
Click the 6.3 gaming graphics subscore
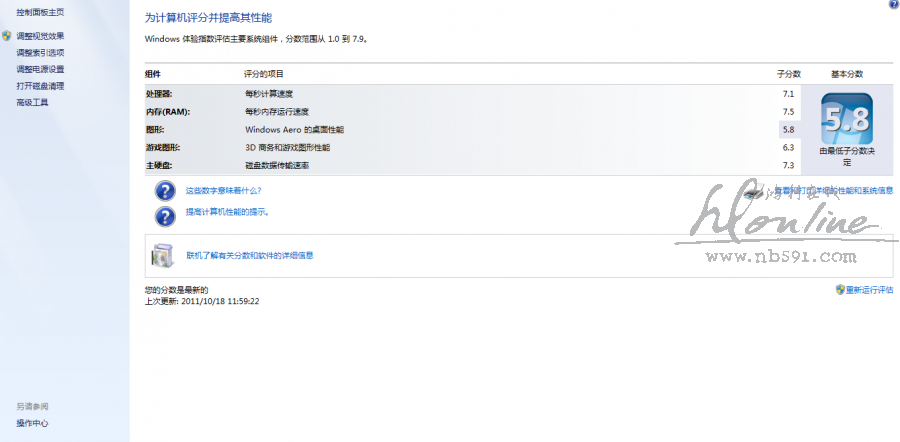click(x=788, y=148)
